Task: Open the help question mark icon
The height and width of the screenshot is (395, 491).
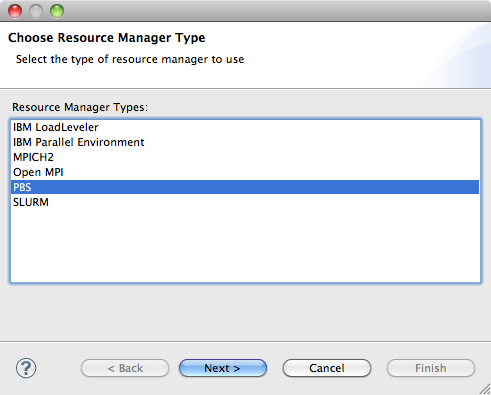Action: [x=26, y=368]
